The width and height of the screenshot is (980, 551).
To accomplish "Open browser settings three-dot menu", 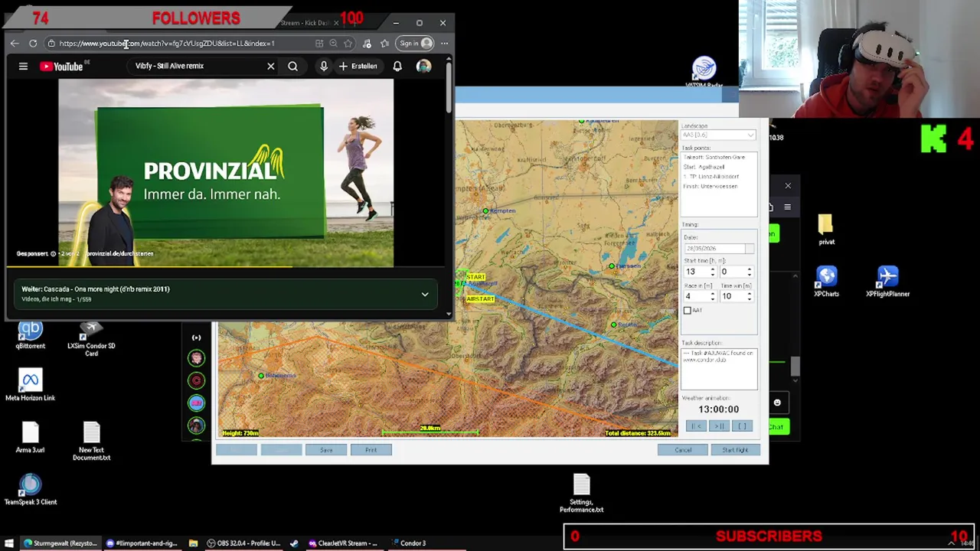I will point(444,44).
